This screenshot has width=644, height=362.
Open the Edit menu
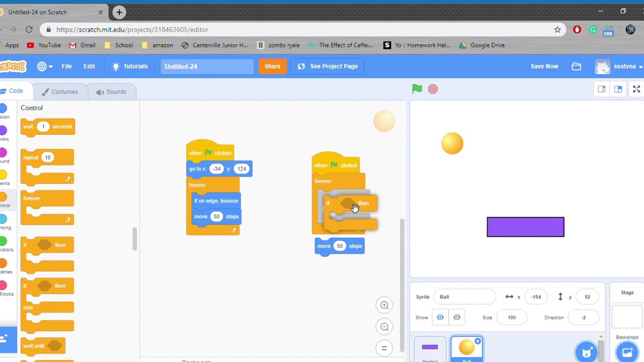(x=89, y=66)
